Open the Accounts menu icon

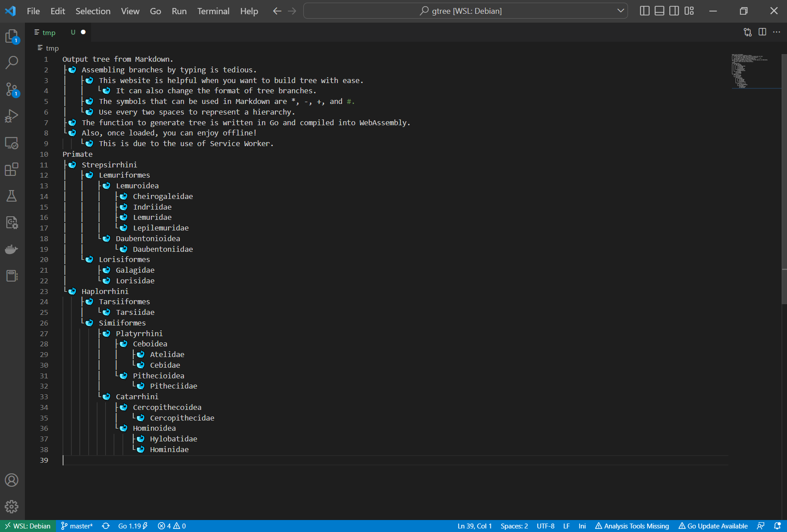point(12,480)
